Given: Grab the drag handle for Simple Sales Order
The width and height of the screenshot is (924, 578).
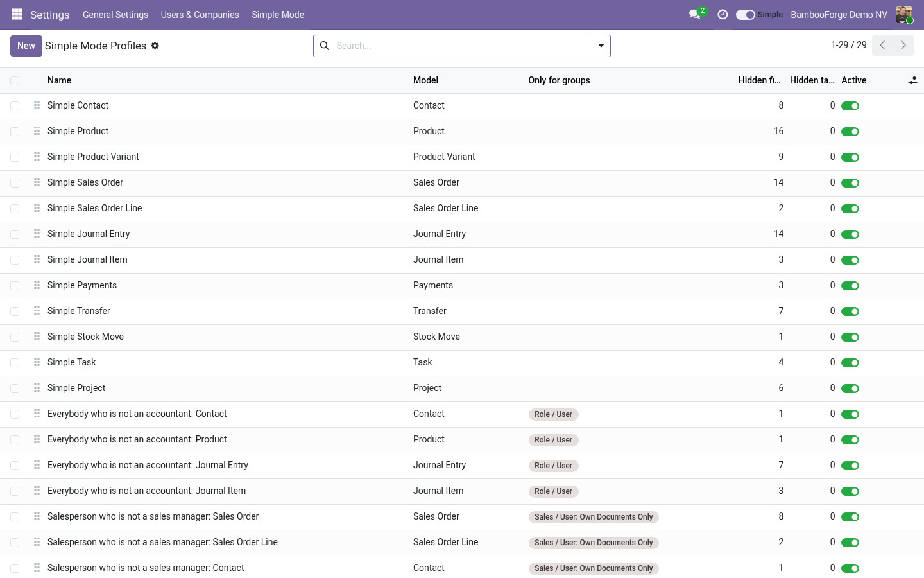Looking at the screenshot, I should (37, 182).
